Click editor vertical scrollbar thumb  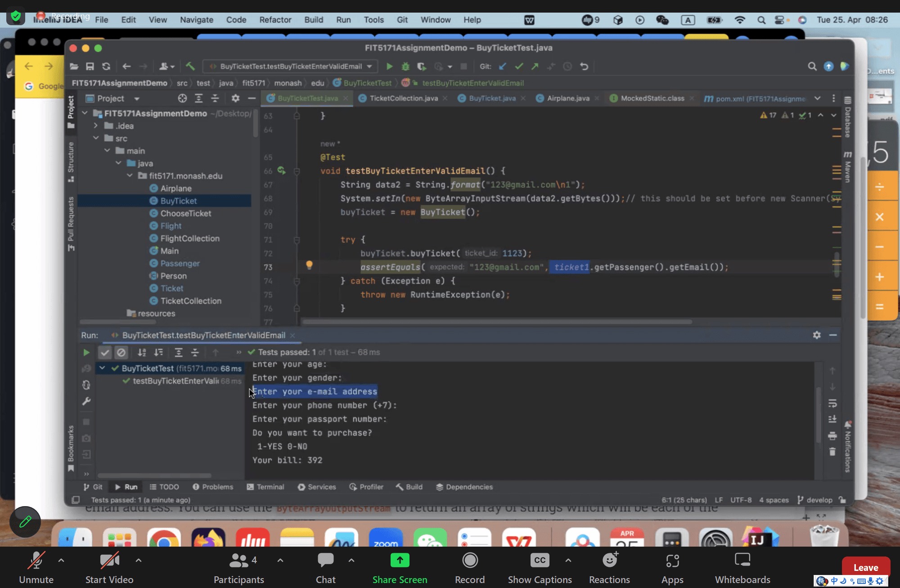point(837,265)
